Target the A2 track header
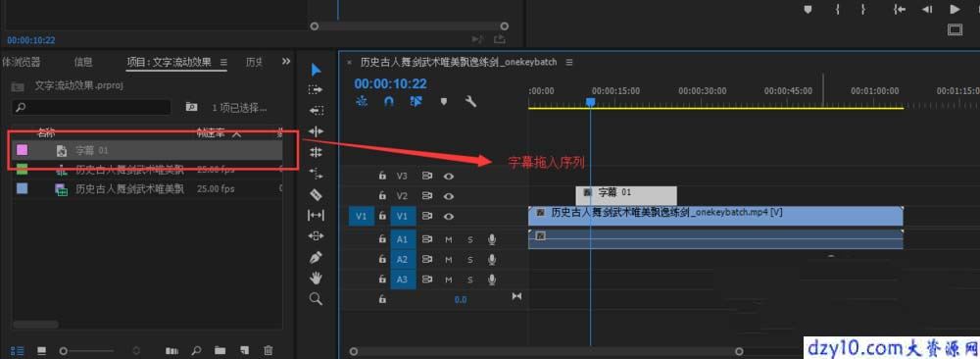The width and height of the screenshot is (980, 359). tap(402, 259)
